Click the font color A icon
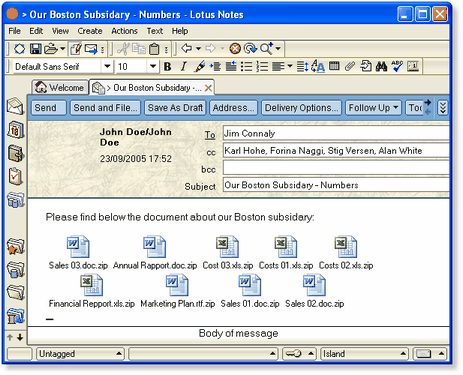 click(x=318, y=67)
